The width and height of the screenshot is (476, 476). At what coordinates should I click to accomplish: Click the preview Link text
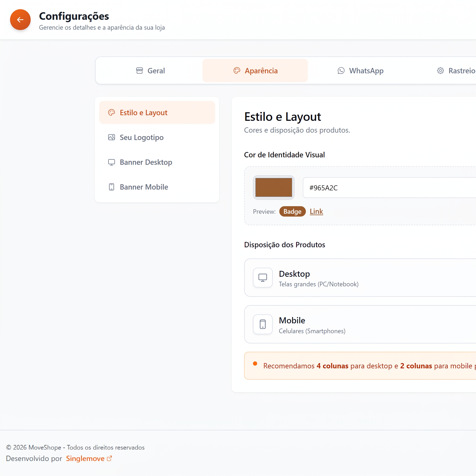[x=316, y=212]
